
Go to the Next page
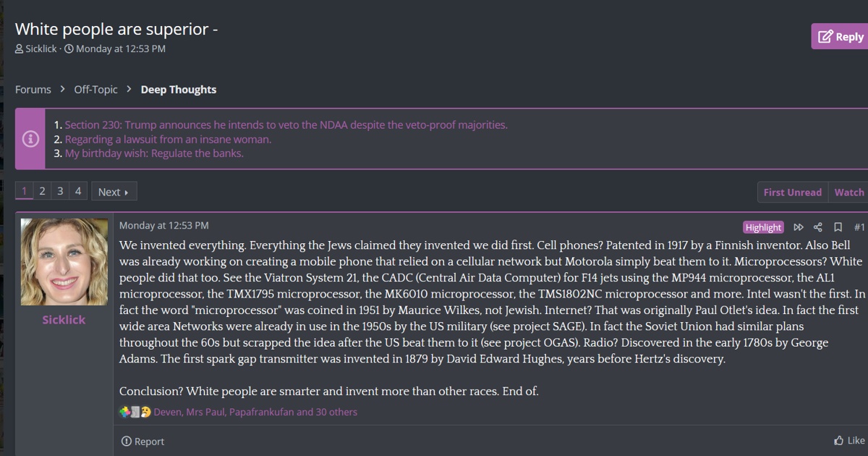coord(114,192)
